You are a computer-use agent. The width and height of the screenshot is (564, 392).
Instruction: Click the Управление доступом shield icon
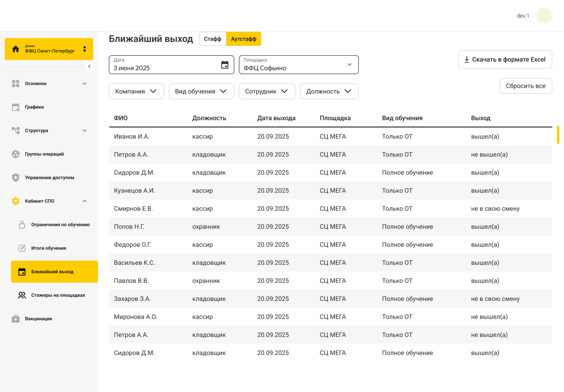point(16,178)
